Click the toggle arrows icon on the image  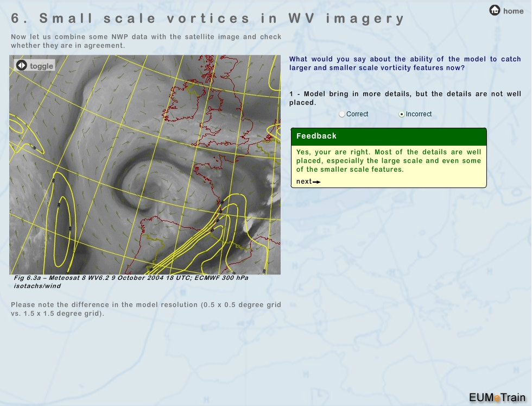coord(21,66)
